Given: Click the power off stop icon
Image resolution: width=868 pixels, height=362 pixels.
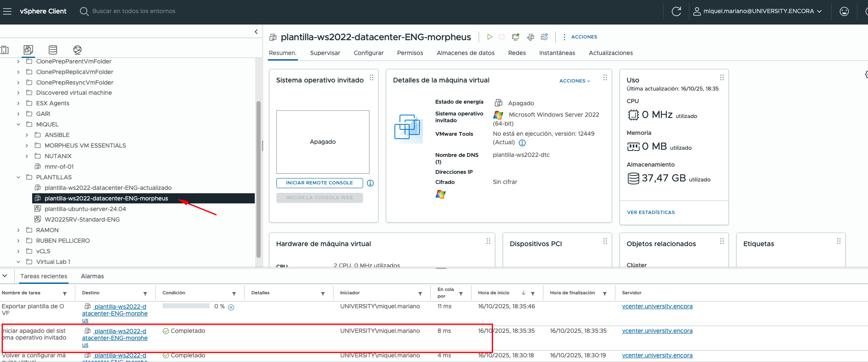Looking at the screenshot, I should pos(502,37).
